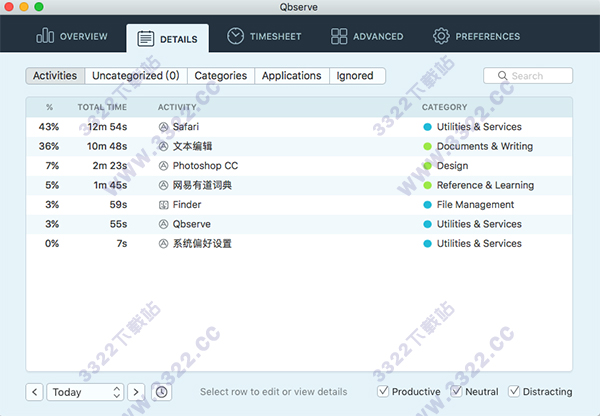
Task: Select the Safari activity row
Action: click(299, 127)
